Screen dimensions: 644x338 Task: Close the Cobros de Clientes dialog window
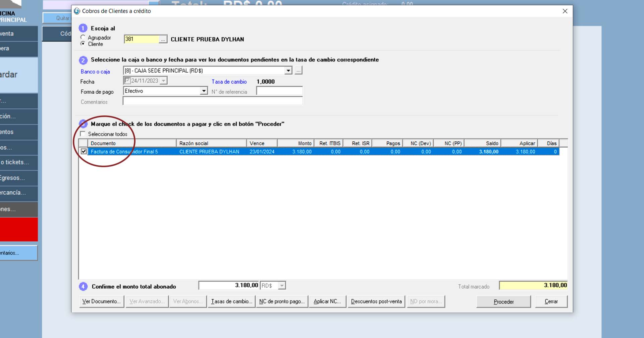click(565, 11)
